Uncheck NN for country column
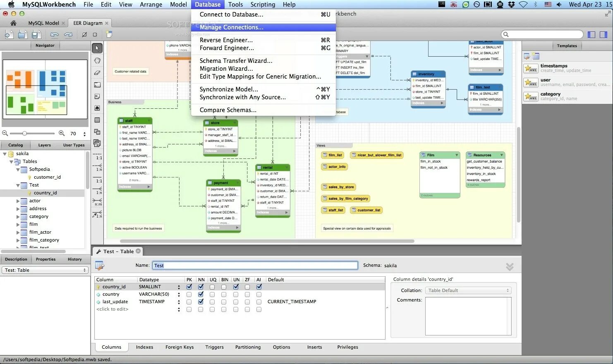The width and height of the screenshot is (613, 364). coord(201,294)
